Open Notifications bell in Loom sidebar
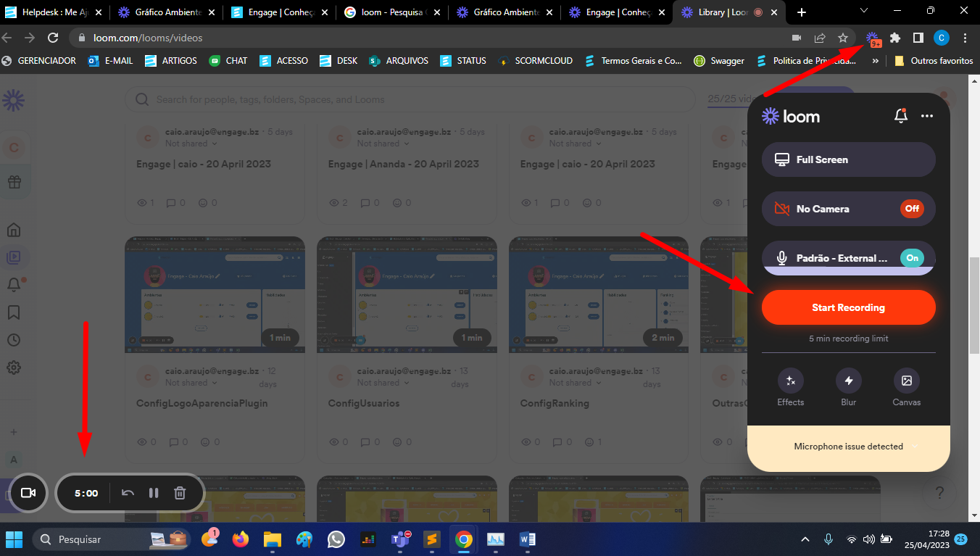980x556 pixels. tap(13, 285)
